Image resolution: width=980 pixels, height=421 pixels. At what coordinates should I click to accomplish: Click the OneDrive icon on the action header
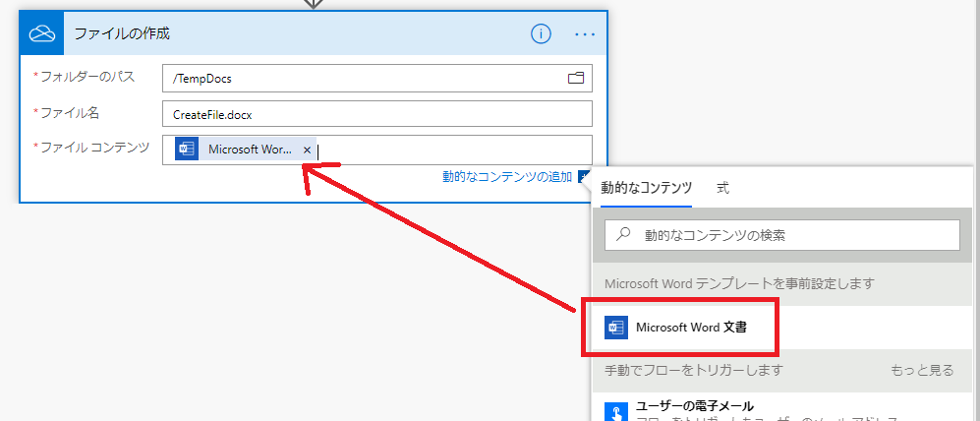(42, 33)
